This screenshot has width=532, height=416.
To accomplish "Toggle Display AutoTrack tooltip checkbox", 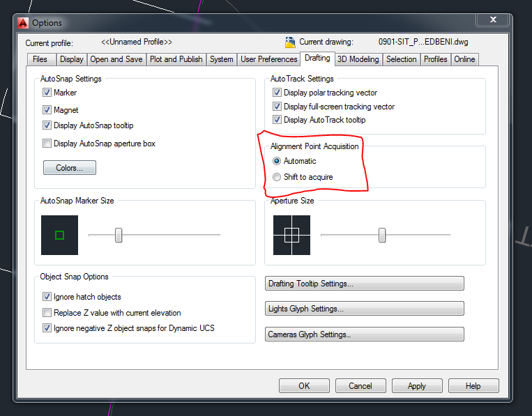I will (x=277, y=119).
